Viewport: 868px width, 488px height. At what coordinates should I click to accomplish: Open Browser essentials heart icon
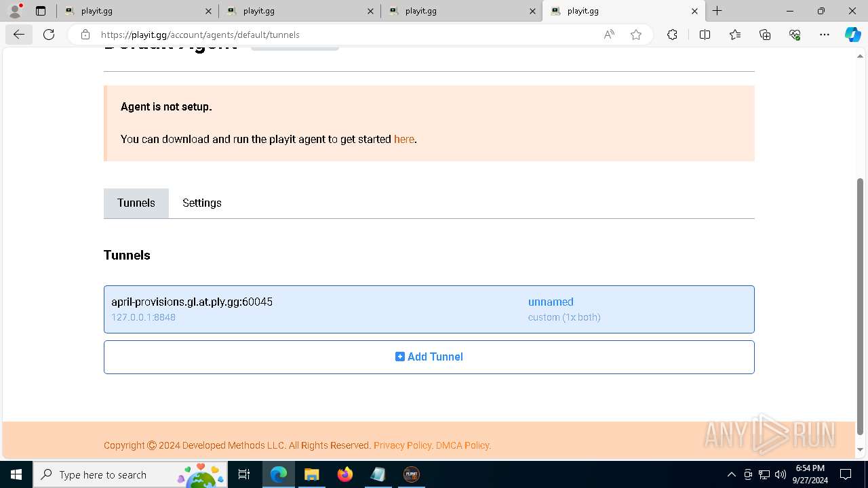tap(795, 35)
